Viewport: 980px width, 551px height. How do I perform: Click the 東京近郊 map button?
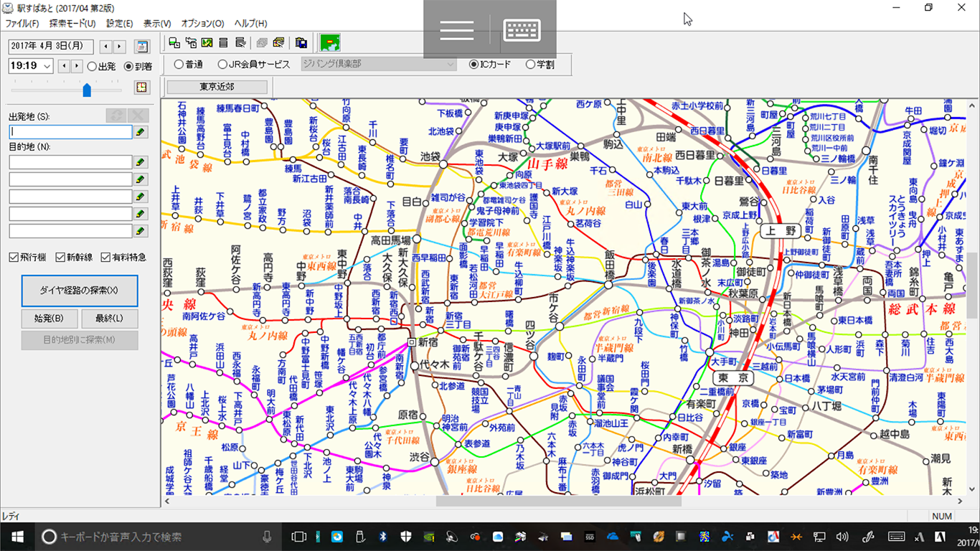click(217, 87)
